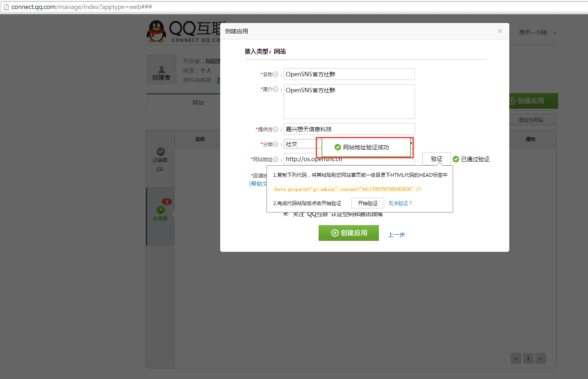Click the 验证 button
The image size is (588, 379).
pos(437,159)
